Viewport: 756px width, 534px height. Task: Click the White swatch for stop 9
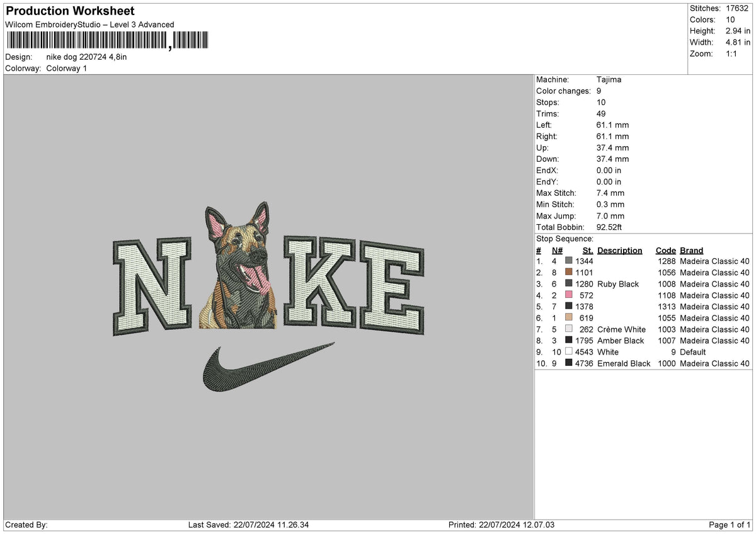[x=569, y=351]
